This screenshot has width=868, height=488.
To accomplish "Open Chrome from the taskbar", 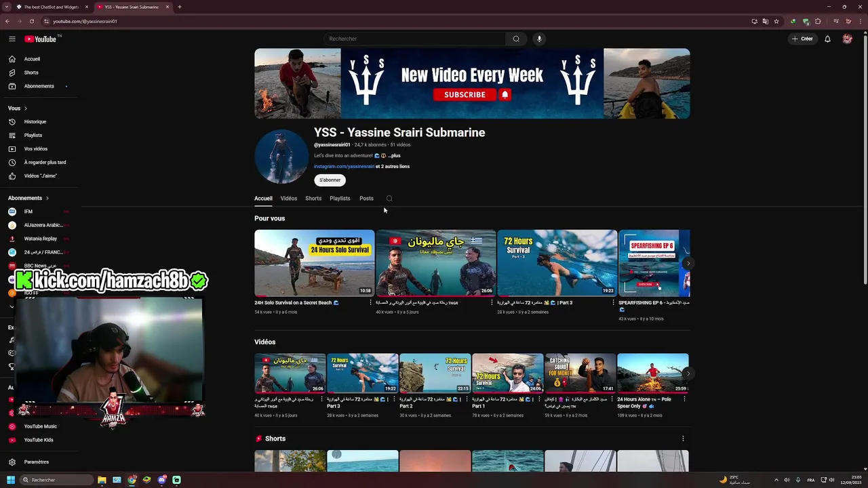I will coord(132,480).
